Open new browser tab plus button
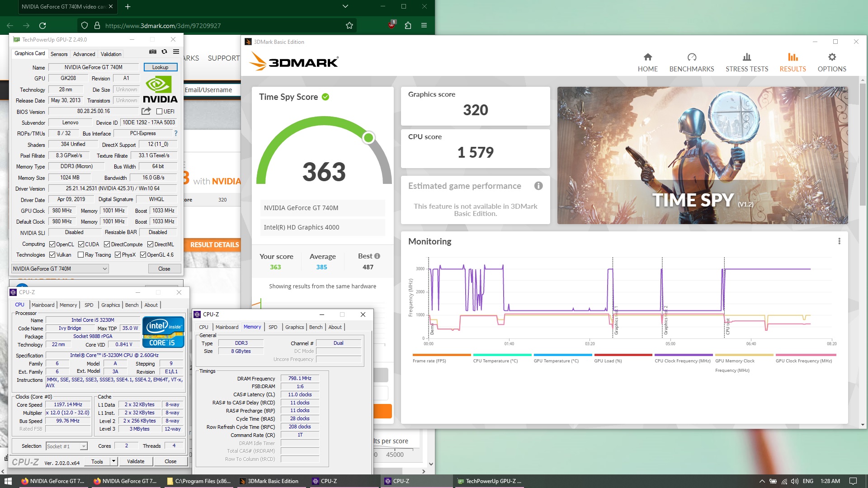The width and height of the screenshot is (868, 488). 128,7
